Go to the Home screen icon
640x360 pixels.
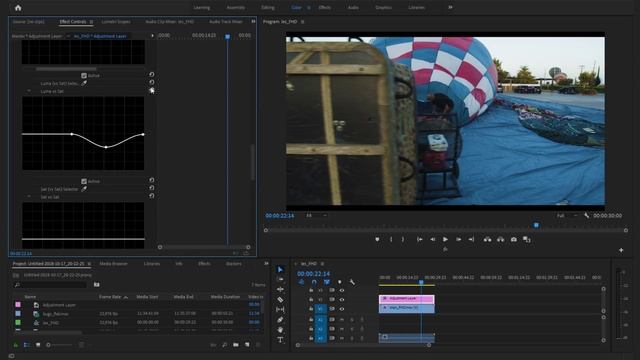[x=18, y=7]
